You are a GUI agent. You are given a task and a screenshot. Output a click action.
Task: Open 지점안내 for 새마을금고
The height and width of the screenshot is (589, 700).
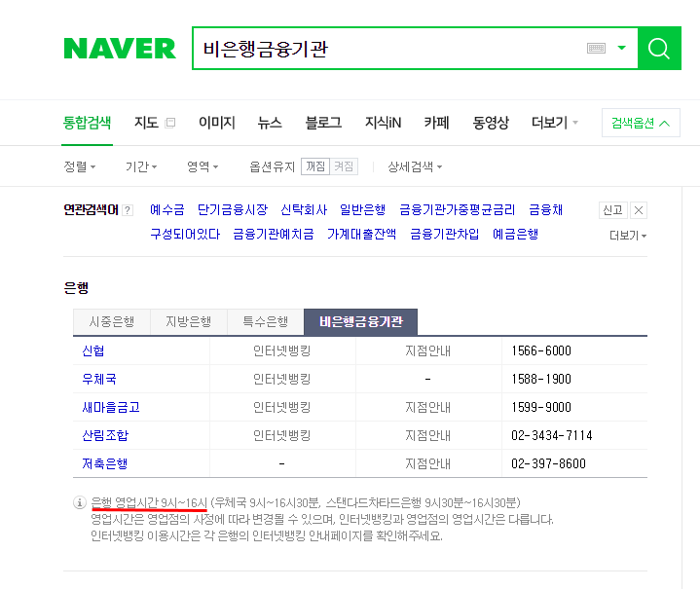click(x=427, y=407)
